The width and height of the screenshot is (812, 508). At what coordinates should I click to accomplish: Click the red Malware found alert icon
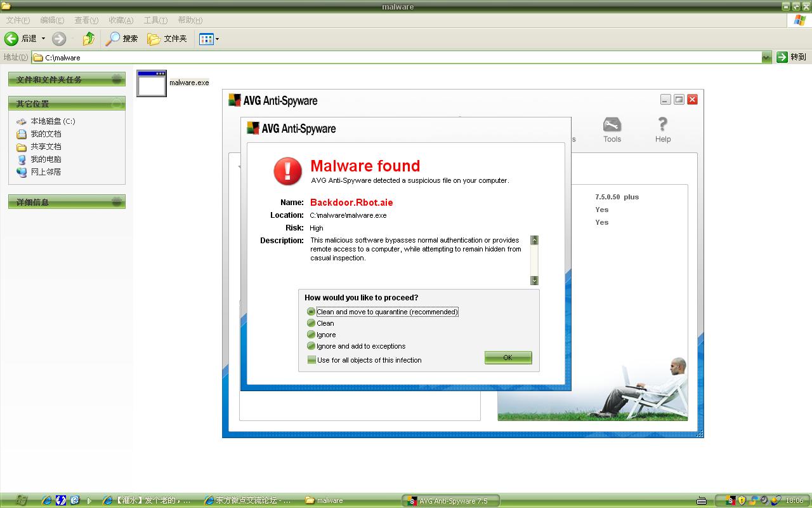tap(287, 171)
